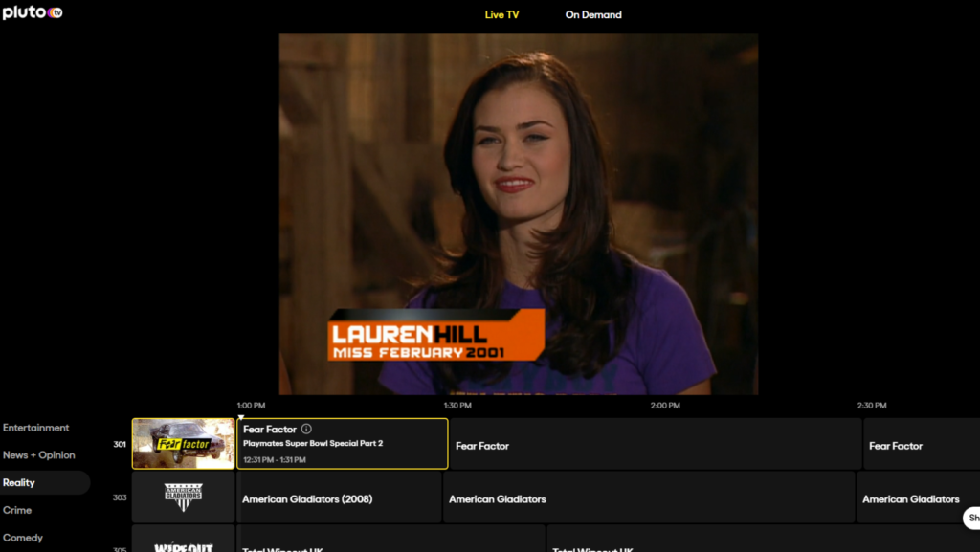
Task: Click the 2:30 PM time label
Action: (x=872, y=406)
